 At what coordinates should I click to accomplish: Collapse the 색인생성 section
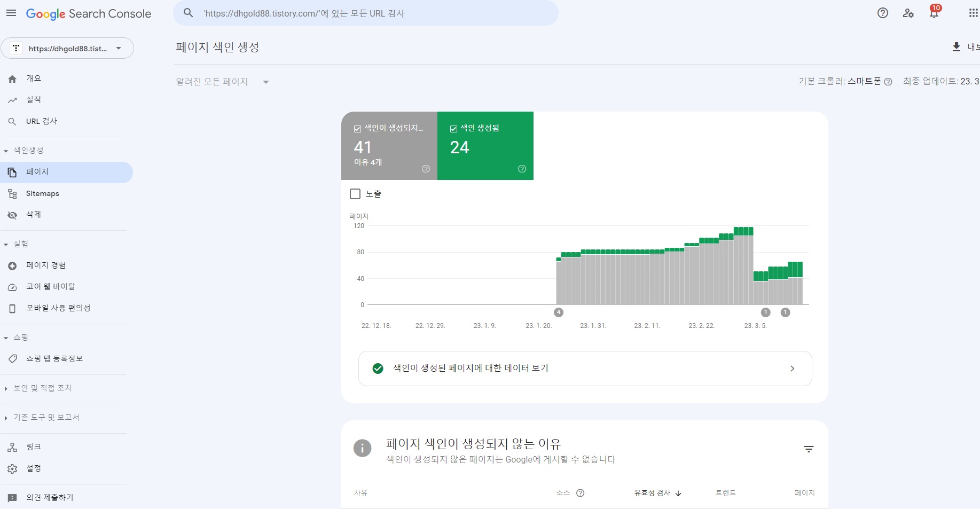pyautogui.click(x=6, y=151)
